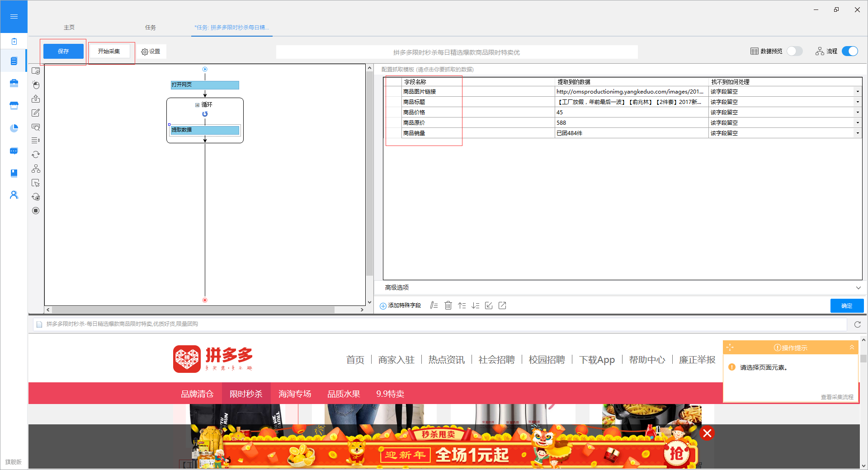Image resolution: width=868 pixels, height=470 pixels.
Task: Select the dropdown switch list tool
Action: tap(36, 141)
